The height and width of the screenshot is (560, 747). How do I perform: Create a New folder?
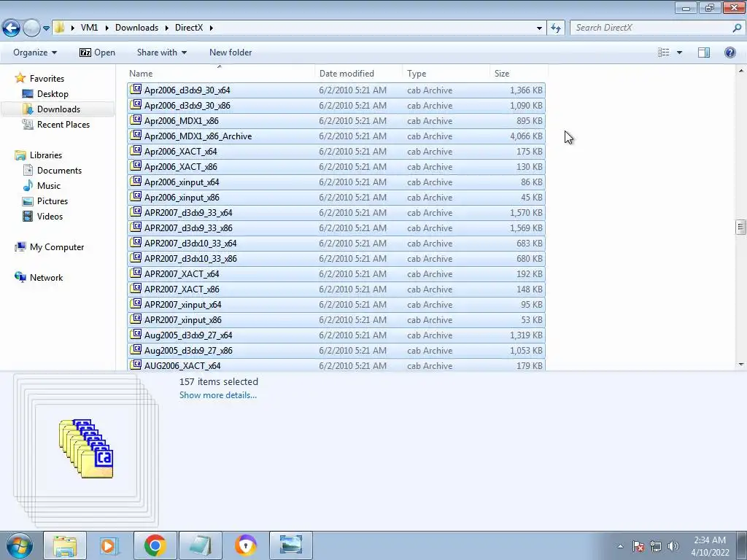coord(231,52)
